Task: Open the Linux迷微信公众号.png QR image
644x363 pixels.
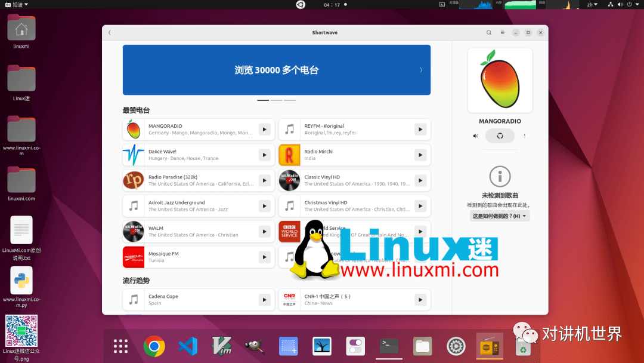Action: (21, 338)
